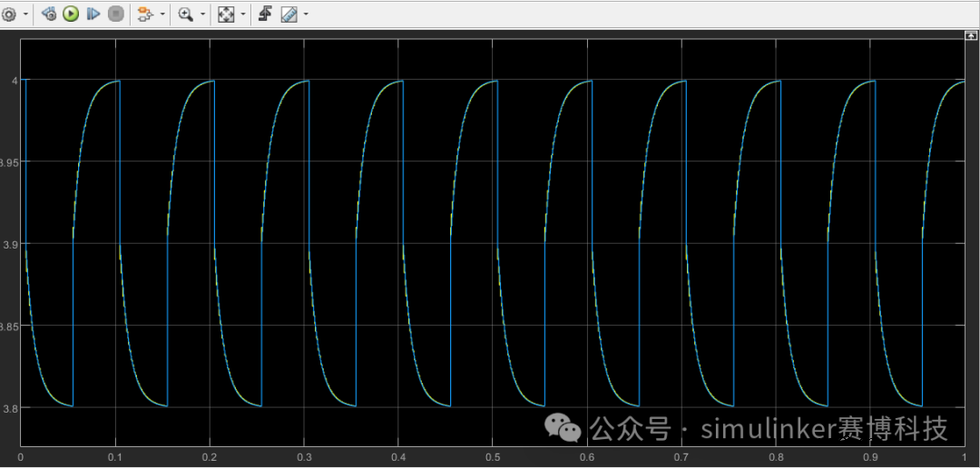Expand the Cursor Measurements dropdown arrow
This screenshot has width=980, height=468.
pos(306,15)
